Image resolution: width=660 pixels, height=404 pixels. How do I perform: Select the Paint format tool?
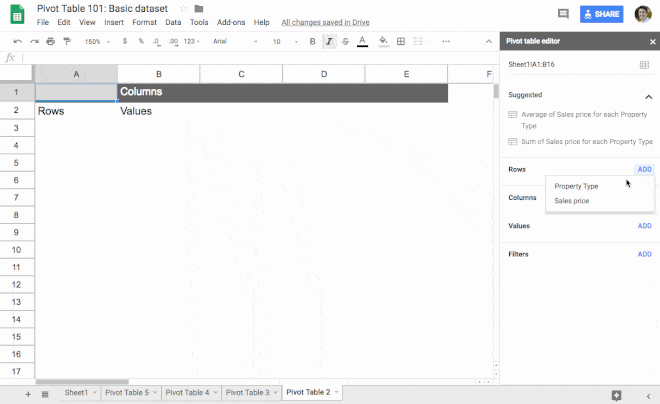tap(67, 41)
